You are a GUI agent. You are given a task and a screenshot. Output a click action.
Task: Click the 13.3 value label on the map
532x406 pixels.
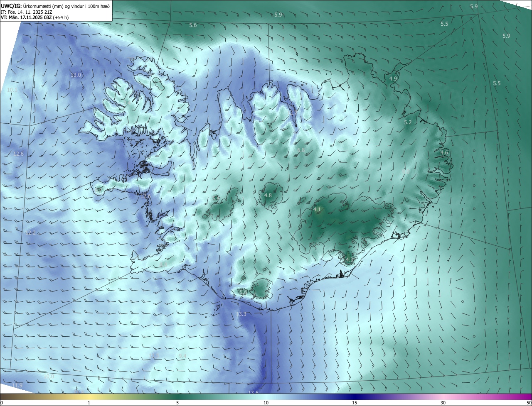[x=241, y=314]
